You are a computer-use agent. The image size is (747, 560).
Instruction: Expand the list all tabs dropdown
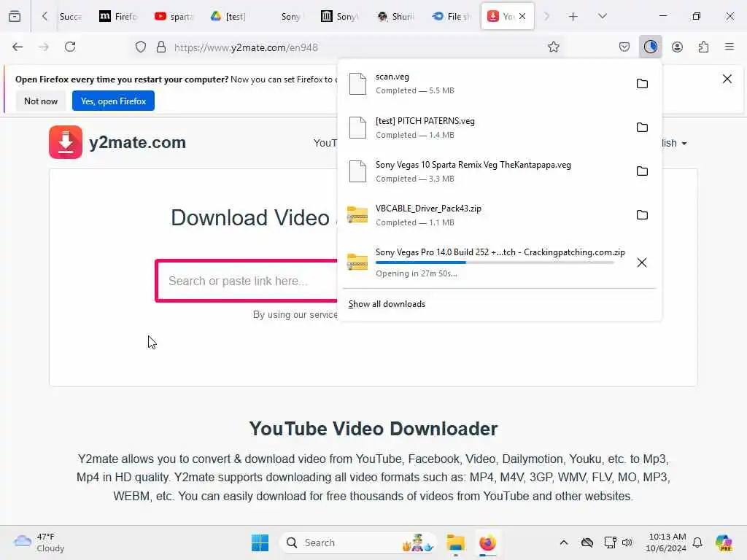[603, 16]
